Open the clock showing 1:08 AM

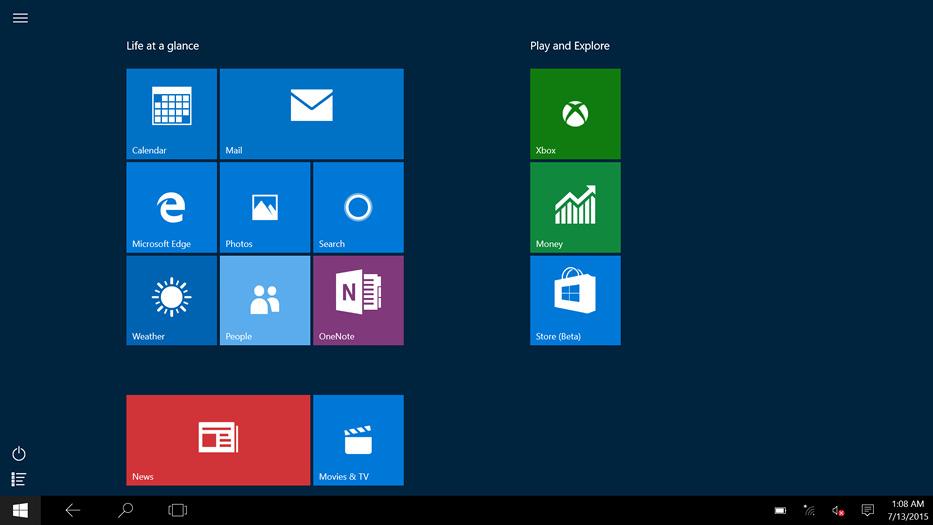[x=907, y=510]
